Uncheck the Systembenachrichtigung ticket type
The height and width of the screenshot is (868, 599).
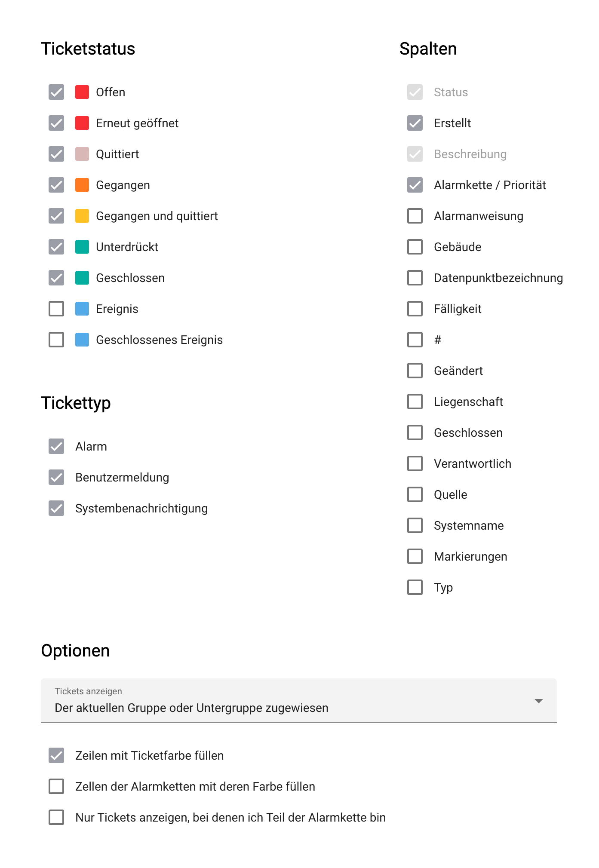pos(56,508)
